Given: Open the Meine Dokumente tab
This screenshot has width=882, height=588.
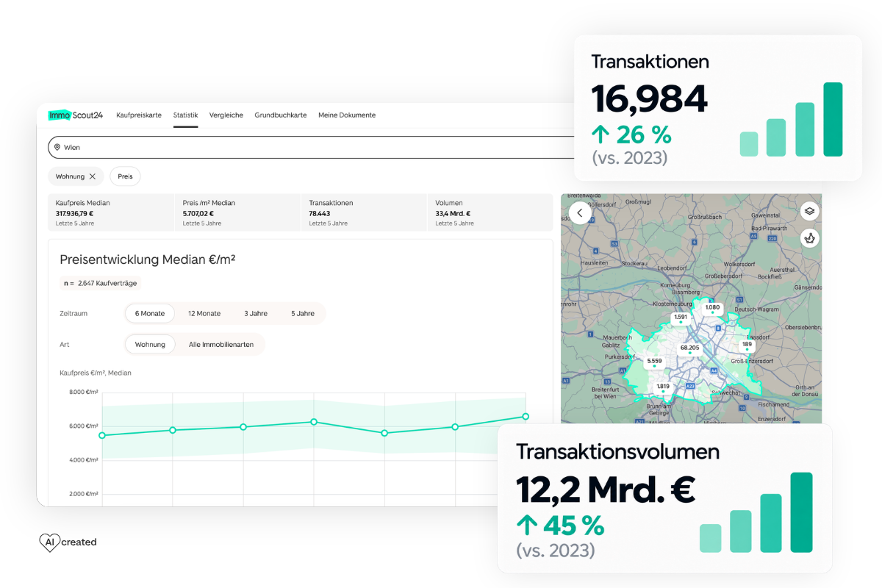Looking at the screenshot, I should [x=347, y=115].
